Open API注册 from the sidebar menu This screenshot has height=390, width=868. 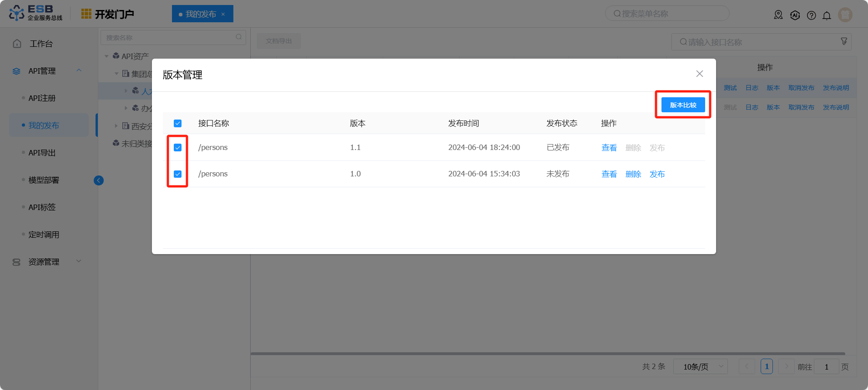click(42, 98)
